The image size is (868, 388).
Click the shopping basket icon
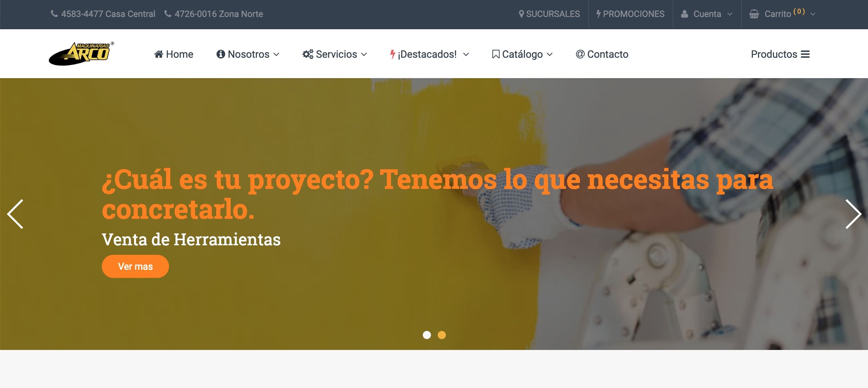[x=754, y=14]
